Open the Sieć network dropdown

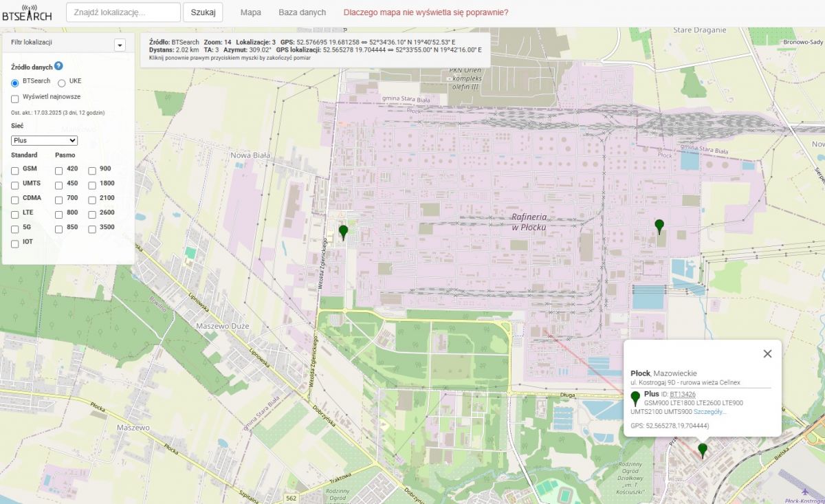tap(45, 140)
